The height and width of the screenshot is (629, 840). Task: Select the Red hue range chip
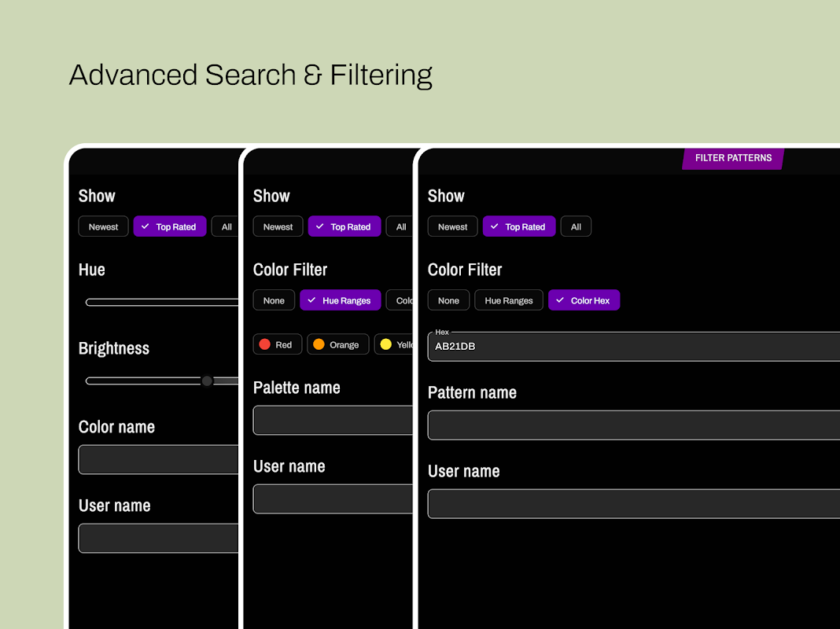pos(276,344)
